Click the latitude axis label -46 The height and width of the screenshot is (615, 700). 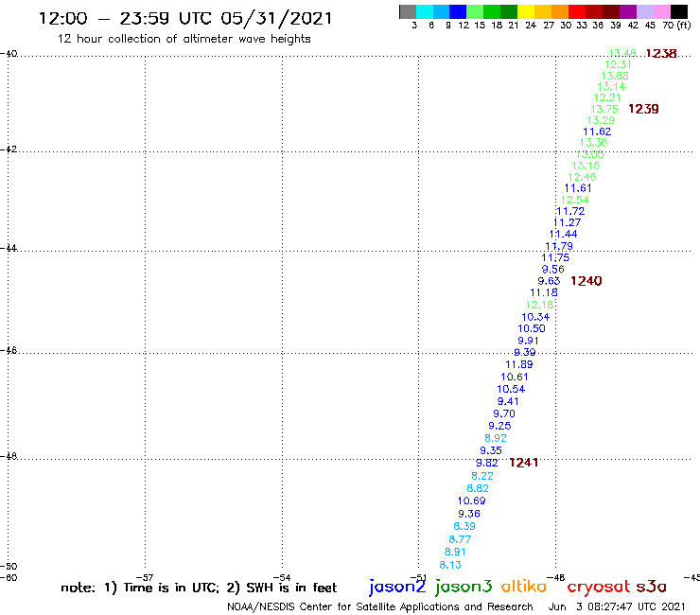tap(9, 350)
